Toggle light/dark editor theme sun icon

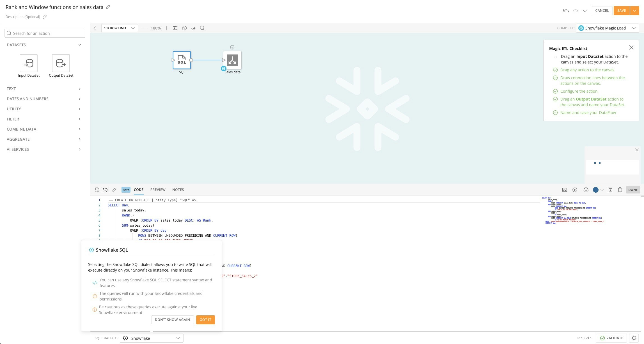[634, 338]
